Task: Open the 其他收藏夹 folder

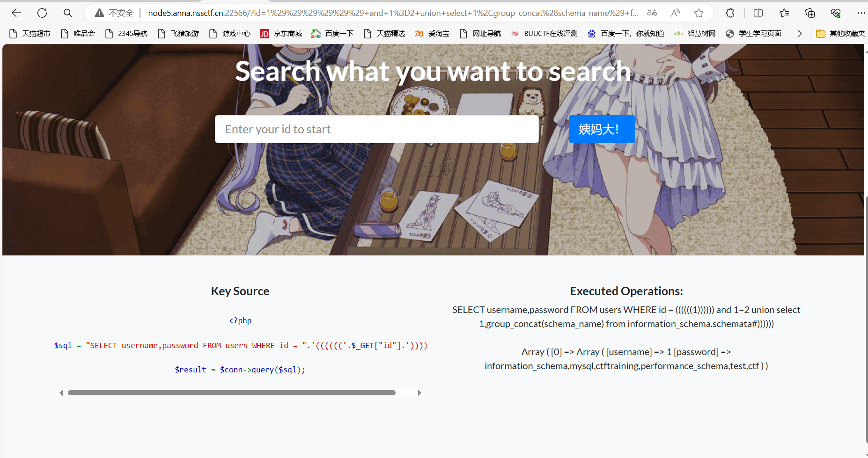Action: 840,34
